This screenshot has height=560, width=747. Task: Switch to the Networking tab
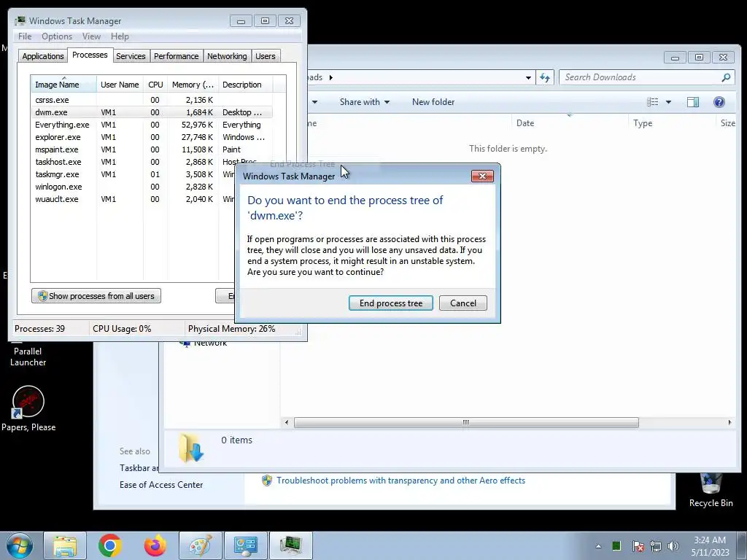click(227, 56)
